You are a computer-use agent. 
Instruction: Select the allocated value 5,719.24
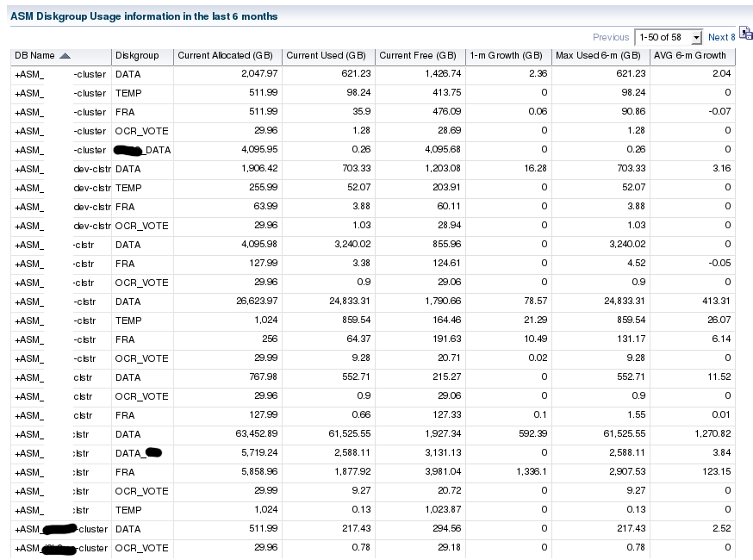coord(259,452)
